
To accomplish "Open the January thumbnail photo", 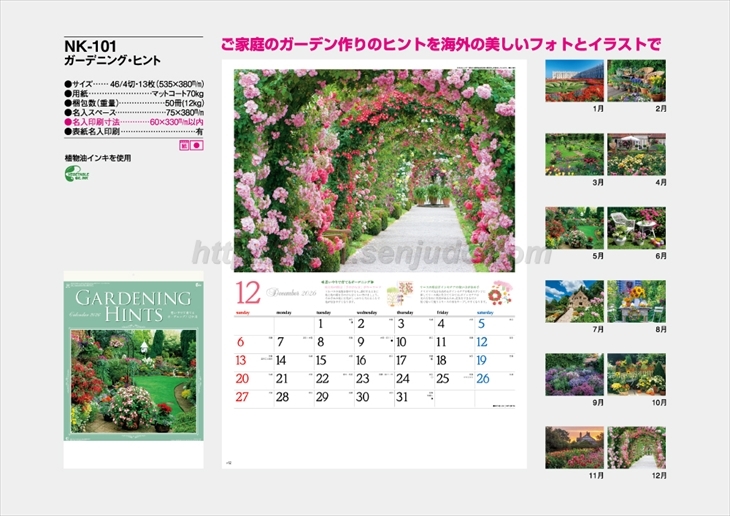I will click(574, 81).
